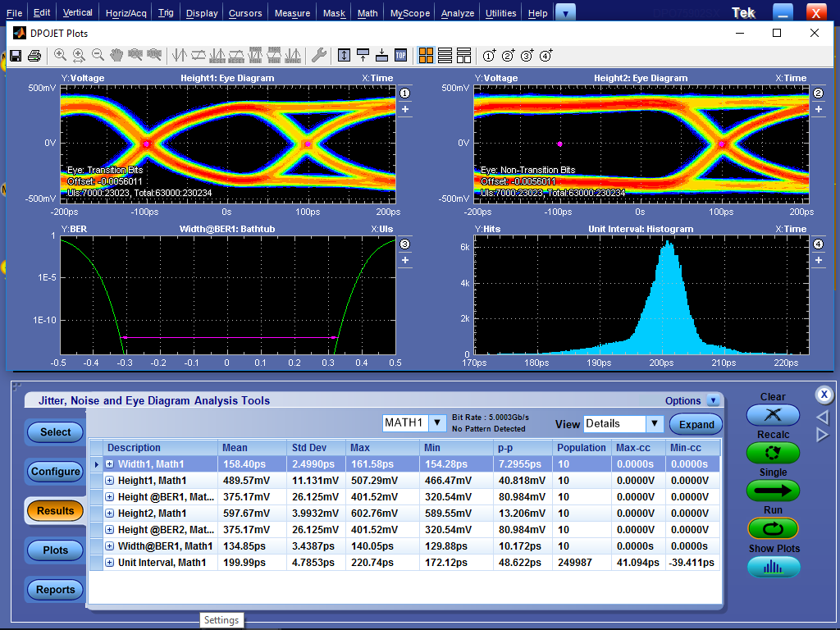Dock plot window to the top half
Image resolution: width=840 pixels, height=630 pixels.
point(363,55)
